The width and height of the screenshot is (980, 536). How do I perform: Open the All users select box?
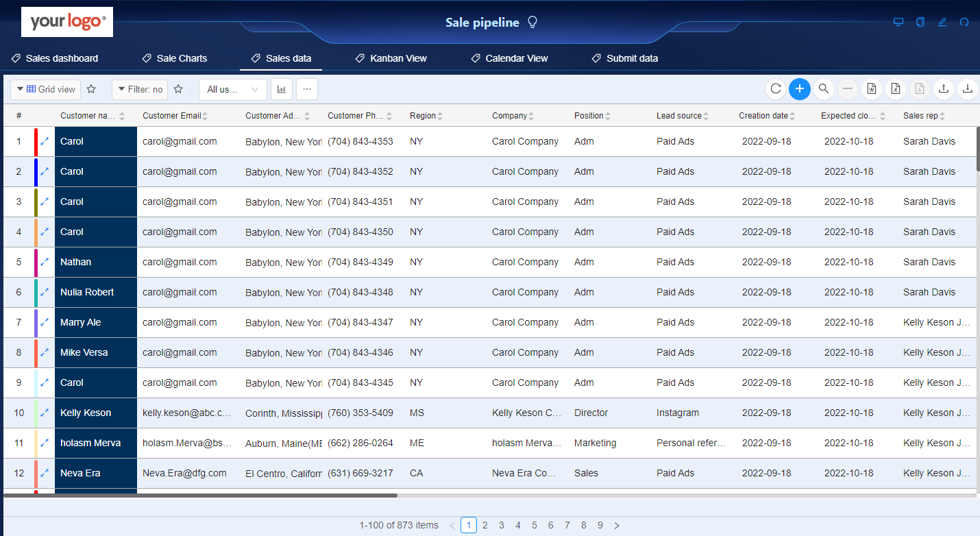coord(233,89)
